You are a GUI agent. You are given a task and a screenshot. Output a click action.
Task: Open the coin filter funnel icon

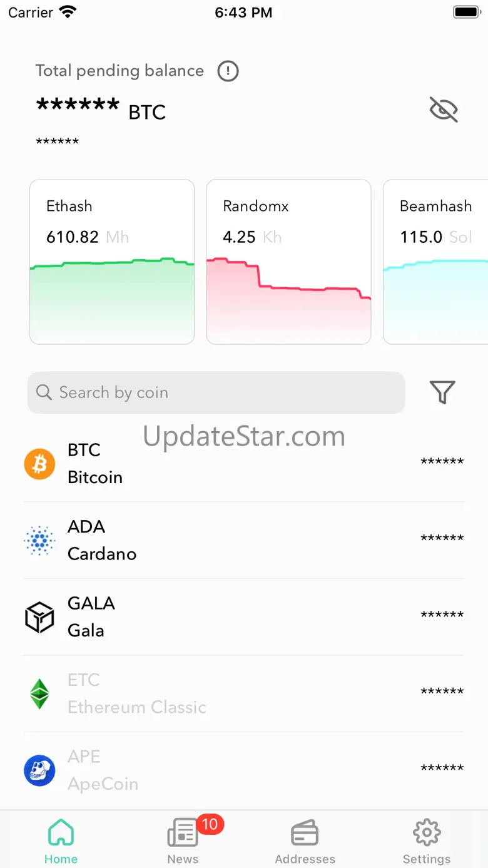click(442, 392)
